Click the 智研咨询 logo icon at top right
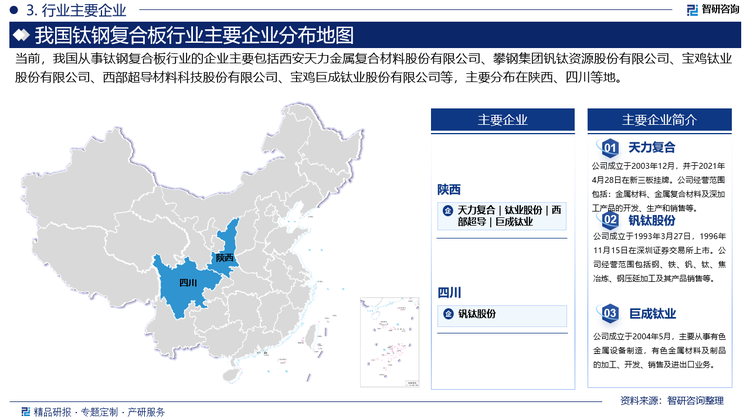This screenshot has height=419, width=750. coord(692,10)
